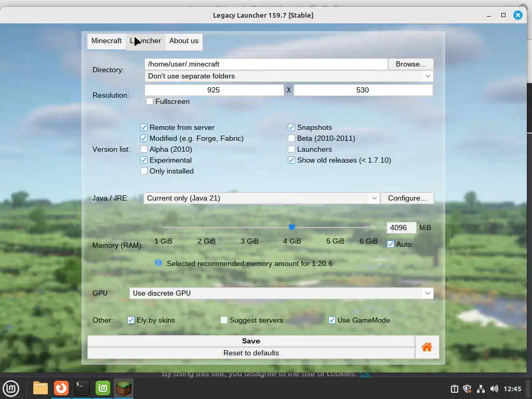Enable the Fullscreen checkbox

pos(149,101)
